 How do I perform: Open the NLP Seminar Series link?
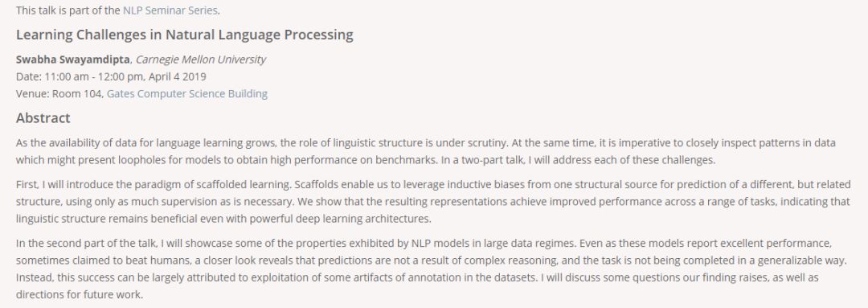[x=170, y=10]
